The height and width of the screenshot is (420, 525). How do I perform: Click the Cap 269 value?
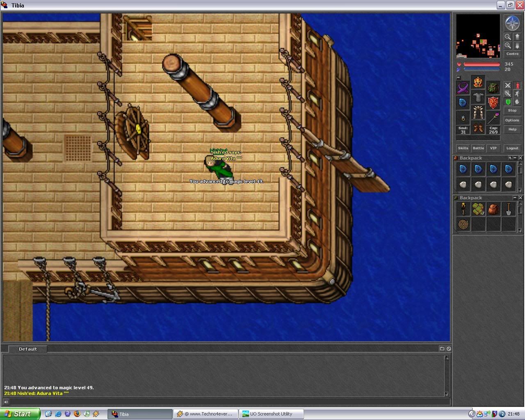[x=493, y=130]
